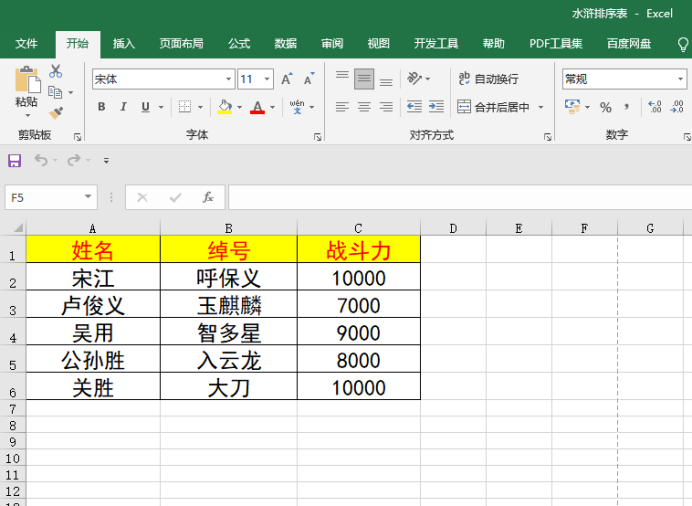Screen dimensions: 692x506
Task: Expand the fill color dropdown arrow
Action: click(x=240, y=107)
